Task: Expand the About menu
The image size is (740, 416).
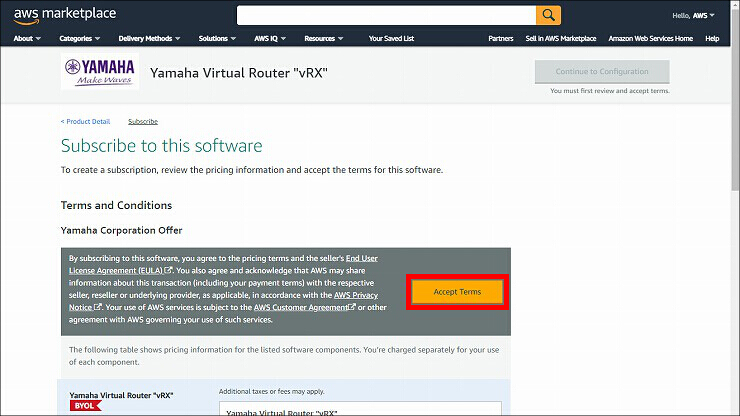Action: [x=27, y=38]
